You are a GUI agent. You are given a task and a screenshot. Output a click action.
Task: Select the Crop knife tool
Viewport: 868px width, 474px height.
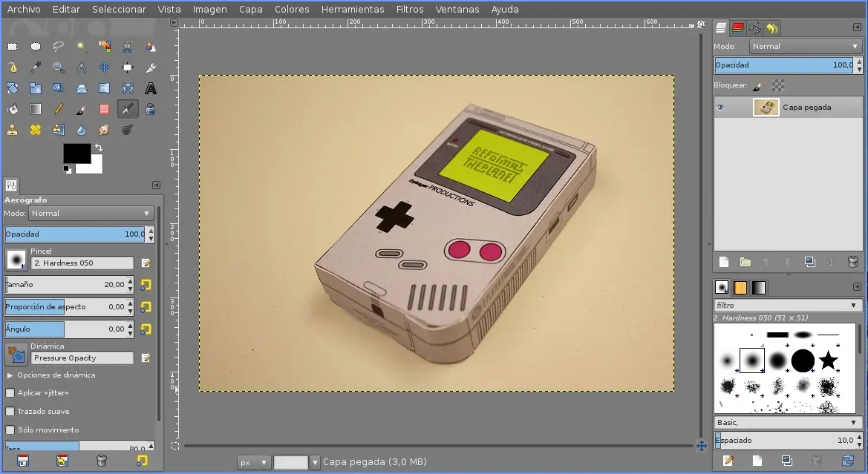151,68
